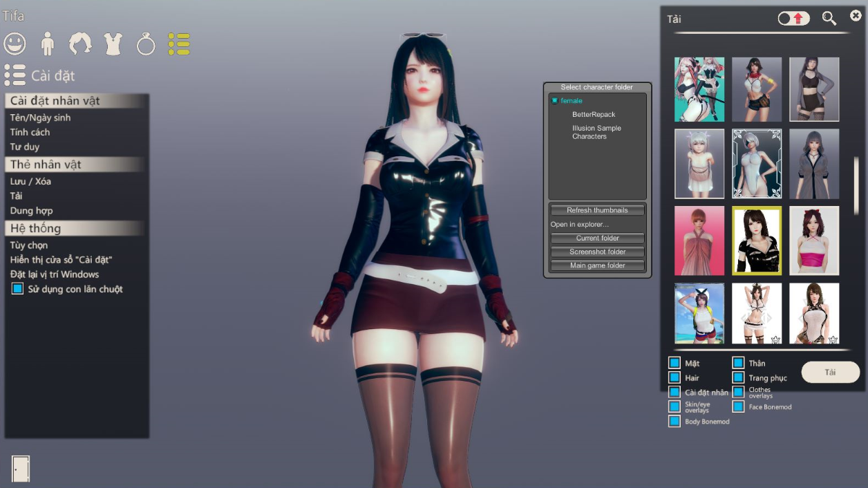Toggle the Face Bonemod checkbox

coord(738,406)
